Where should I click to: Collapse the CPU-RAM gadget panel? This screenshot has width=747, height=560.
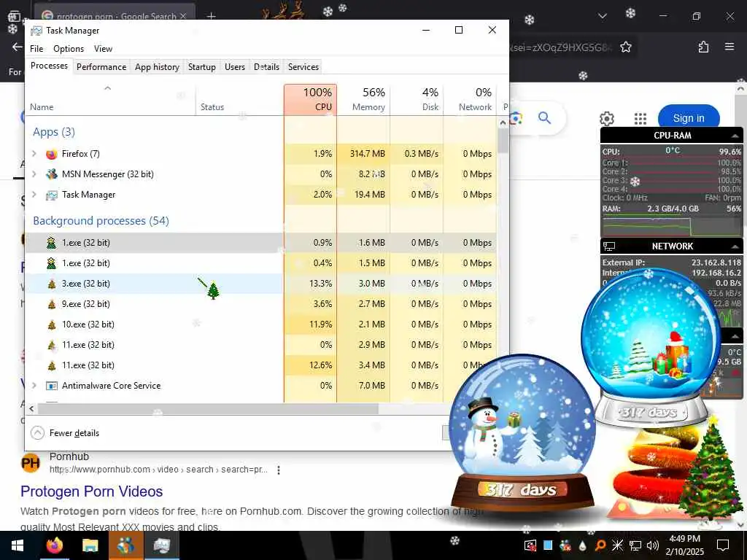735,136
